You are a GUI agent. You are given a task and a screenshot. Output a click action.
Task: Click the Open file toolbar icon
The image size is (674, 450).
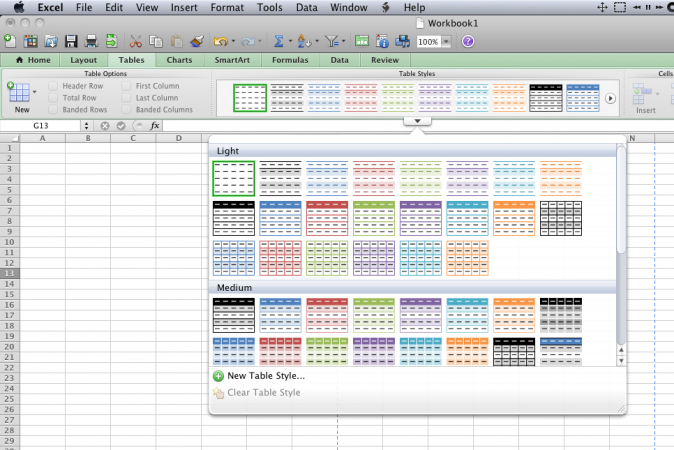tap(51, 41)
